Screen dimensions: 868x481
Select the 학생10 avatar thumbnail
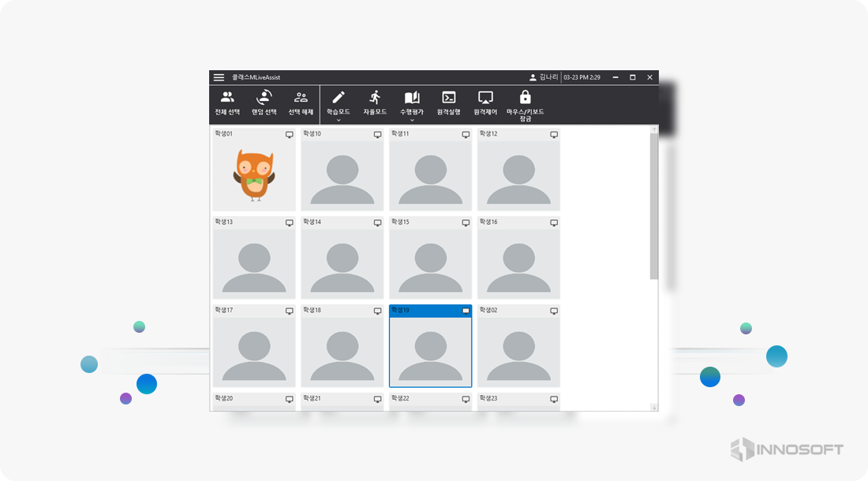tap(342, 175)
